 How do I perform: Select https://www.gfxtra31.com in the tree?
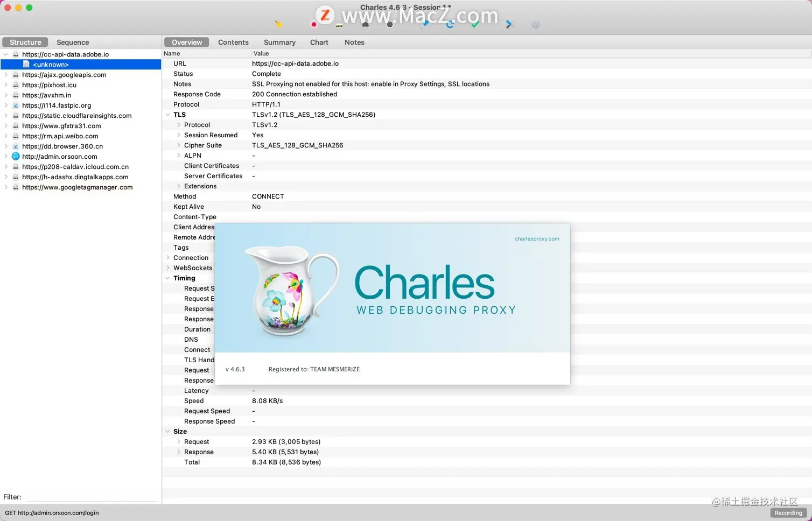click(x=61, y=126)
